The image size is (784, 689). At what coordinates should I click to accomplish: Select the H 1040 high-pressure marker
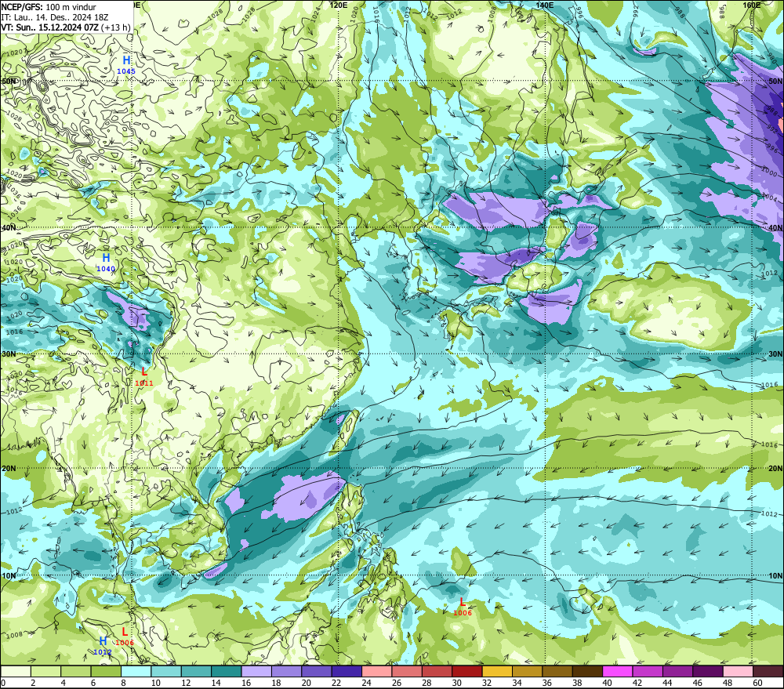pos(106,263)
